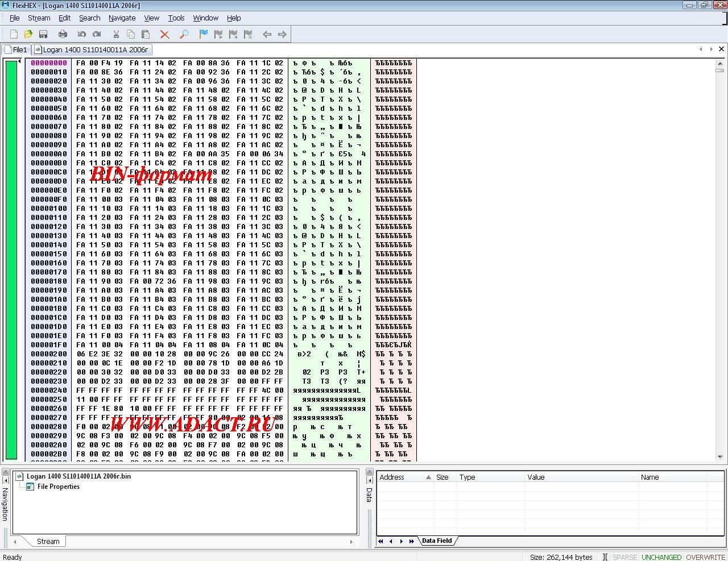Click the file size status text

pos(561,557)
